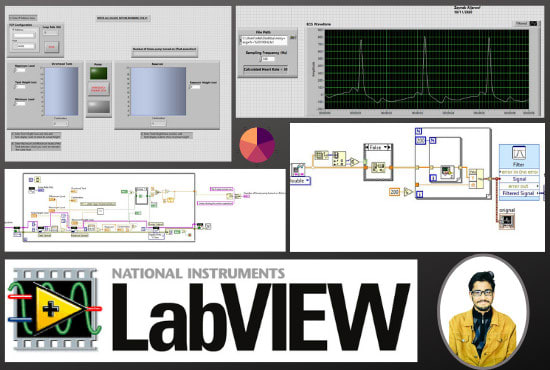Click the orange 200 numeric constant
The image size is (550, 370).
[x=395, y=192]
